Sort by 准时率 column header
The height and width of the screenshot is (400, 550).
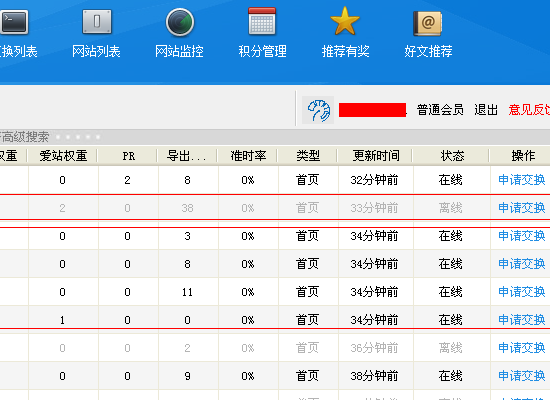pos(248,155)
